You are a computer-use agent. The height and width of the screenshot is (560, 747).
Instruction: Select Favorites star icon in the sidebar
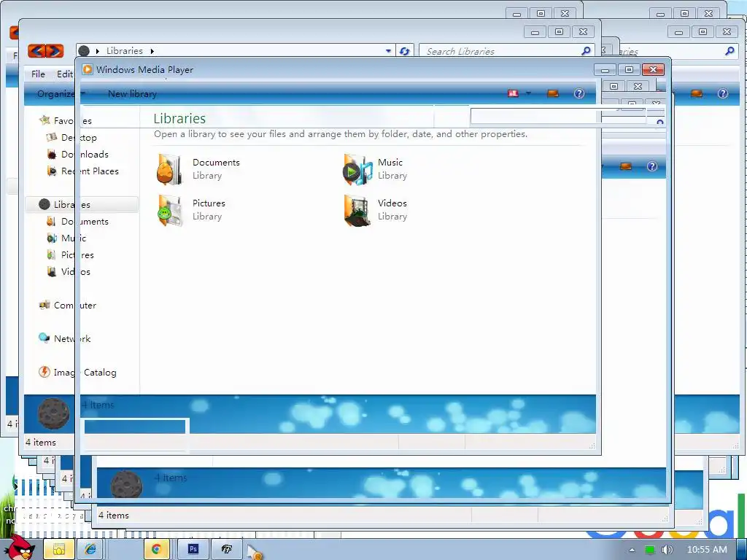click(x=44, y=120)
